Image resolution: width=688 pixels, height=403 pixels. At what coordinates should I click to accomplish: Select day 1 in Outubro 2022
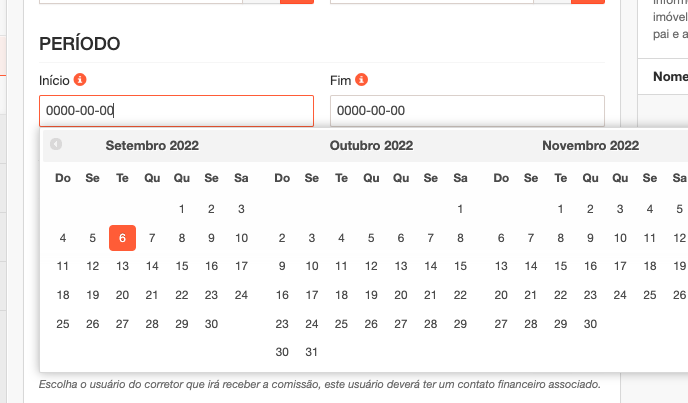[x=460, y=210]
